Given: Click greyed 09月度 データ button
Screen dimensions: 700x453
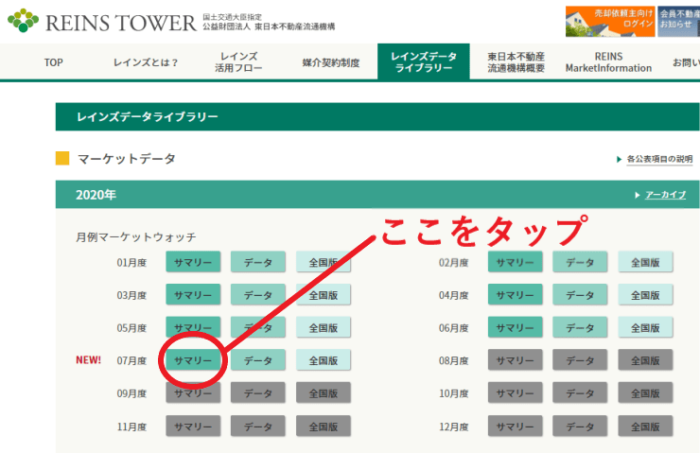Looking at the screenshot, I should point(258,393).
